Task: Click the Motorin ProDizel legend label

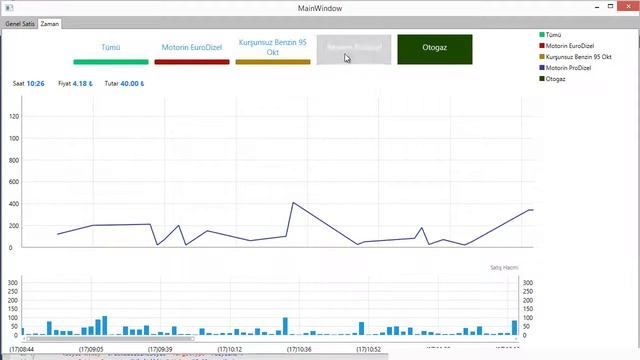Action: tap(568, 68)
